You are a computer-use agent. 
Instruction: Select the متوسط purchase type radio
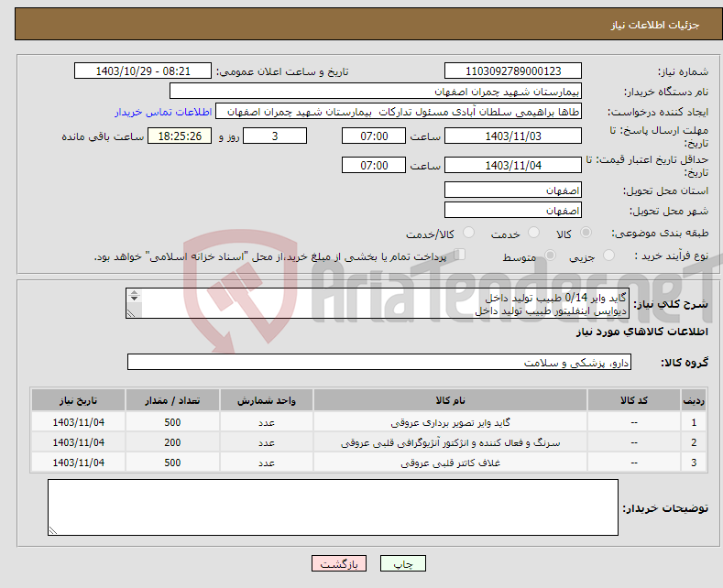(x=550, y=255)
